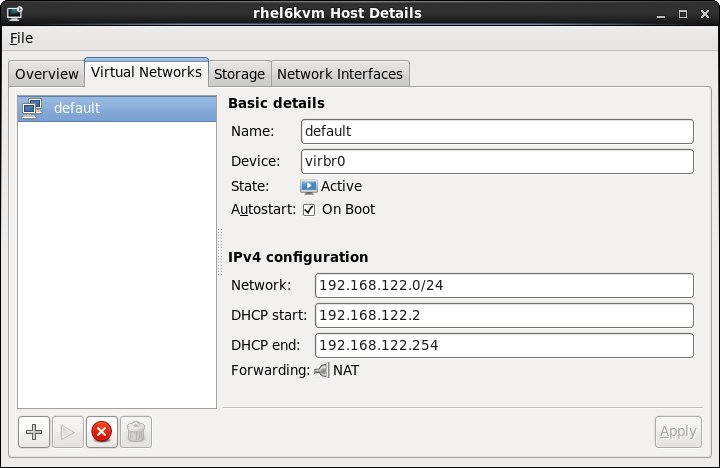The height and width of the screenshot is (468, 720).
Task: Toggle the Autostart On Boot checkbox
Action: (309, 210)
